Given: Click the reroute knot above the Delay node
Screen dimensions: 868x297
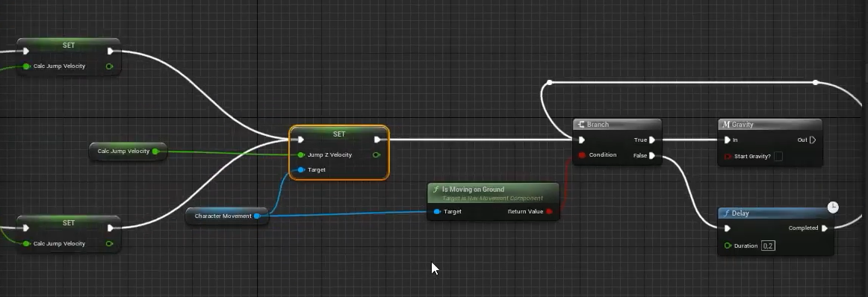Looking at the screenshot, I should [x=816, y=82].
